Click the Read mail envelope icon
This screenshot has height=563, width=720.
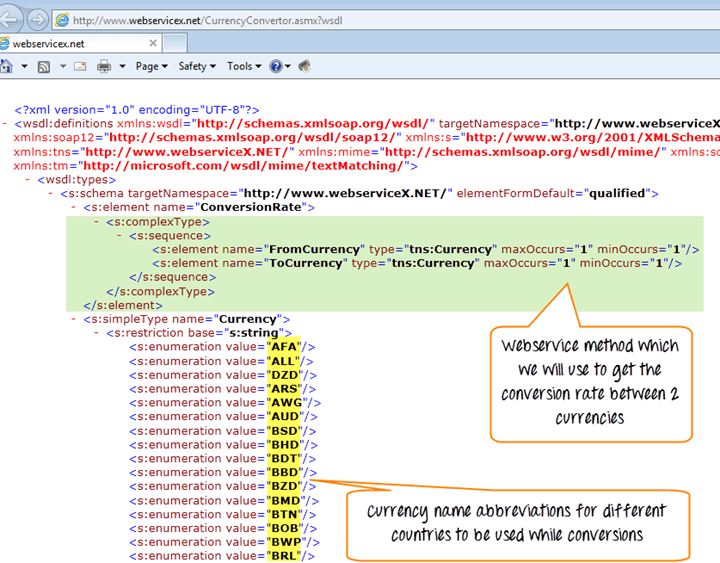[79, 66]
